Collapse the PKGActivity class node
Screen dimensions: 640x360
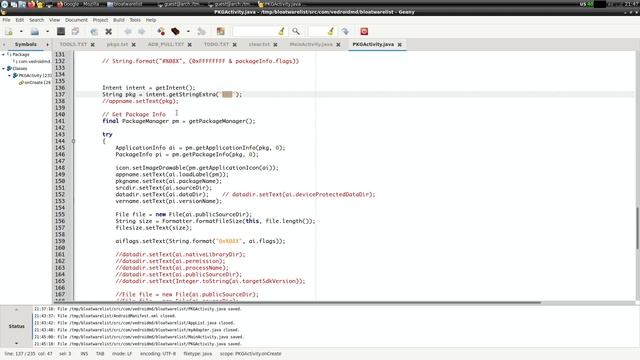click(9, 76)
